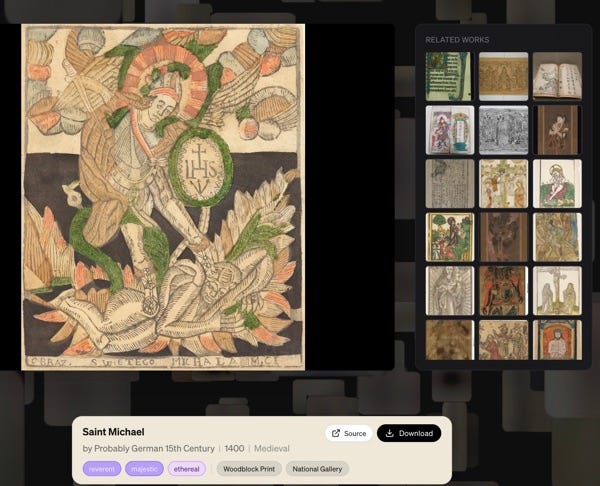Click the external-link icon on the Source button
Viewport: 600px width, 486px height.
[336, 433]
